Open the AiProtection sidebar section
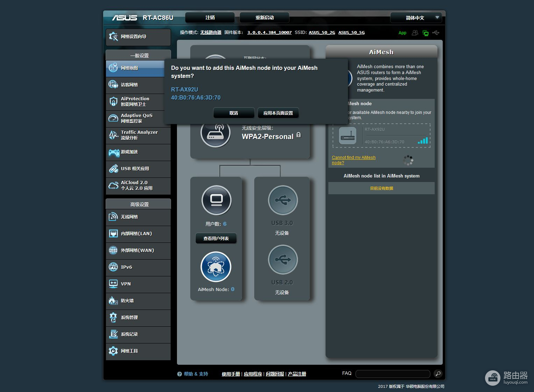534x392 pixels. [138, 102]
